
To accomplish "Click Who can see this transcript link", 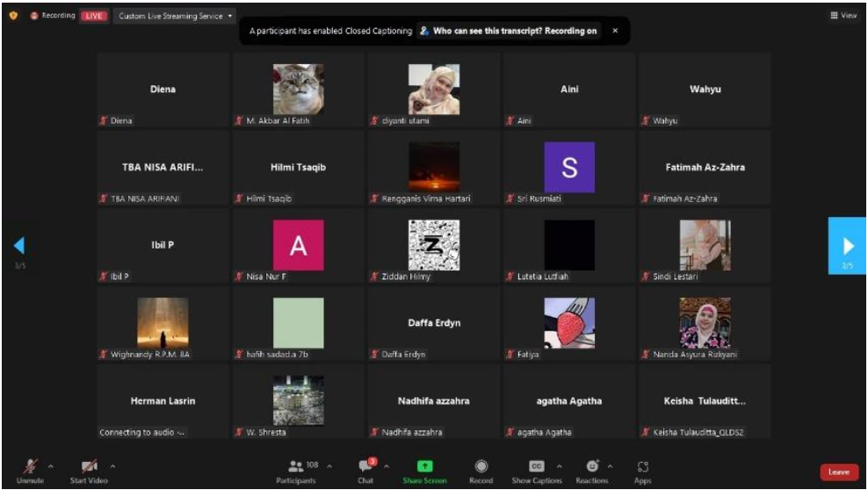I will (509, 31).
